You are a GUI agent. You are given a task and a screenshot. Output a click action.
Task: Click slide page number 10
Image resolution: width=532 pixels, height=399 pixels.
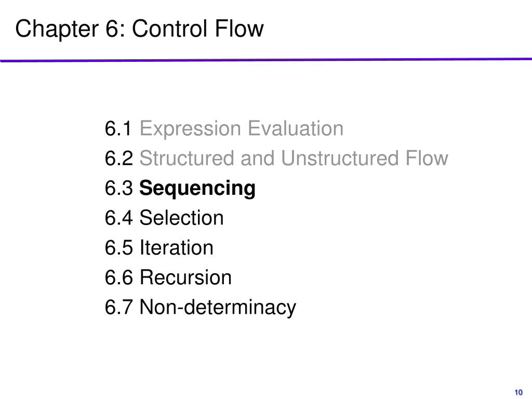coord(518,392)
